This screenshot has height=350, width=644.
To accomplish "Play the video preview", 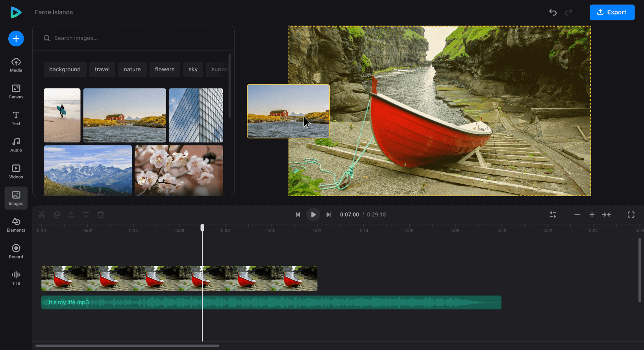I will [x=313, y=215].
